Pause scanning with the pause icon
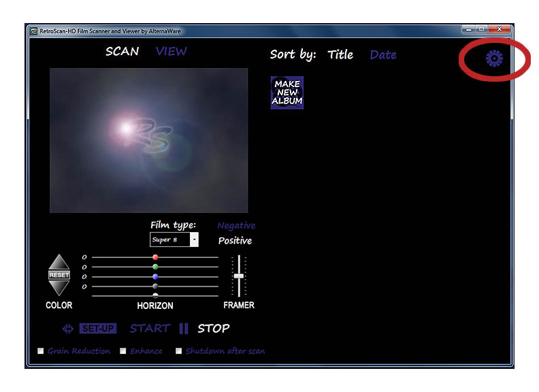 (x=184, y=329)
